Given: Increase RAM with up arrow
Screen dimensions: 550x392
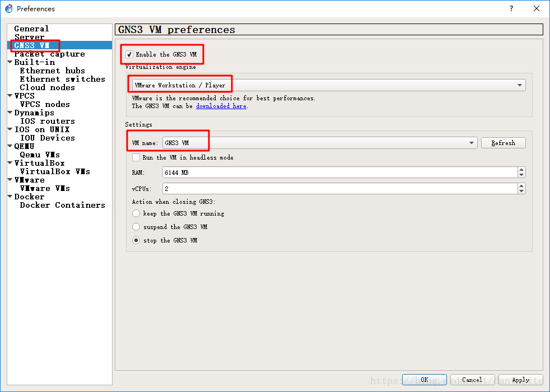Looking at the screenshot, I should coord(521,170).
